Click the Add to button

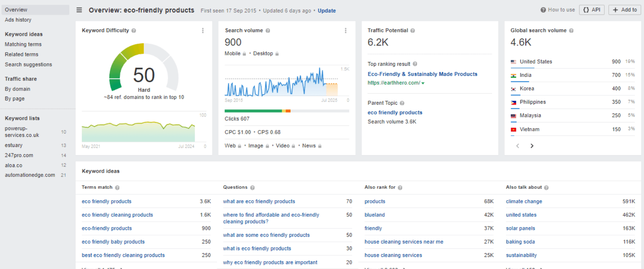coord(625,10)
